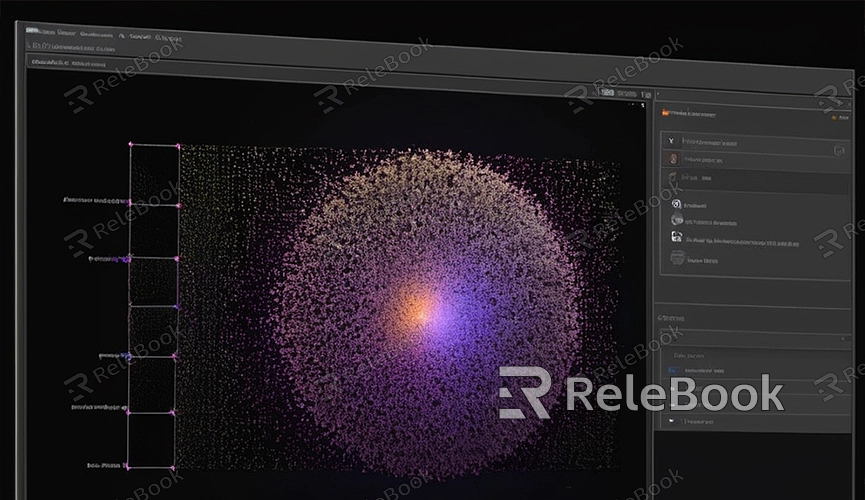Select the brown figure icon in the second row

[x=673, y=159]
